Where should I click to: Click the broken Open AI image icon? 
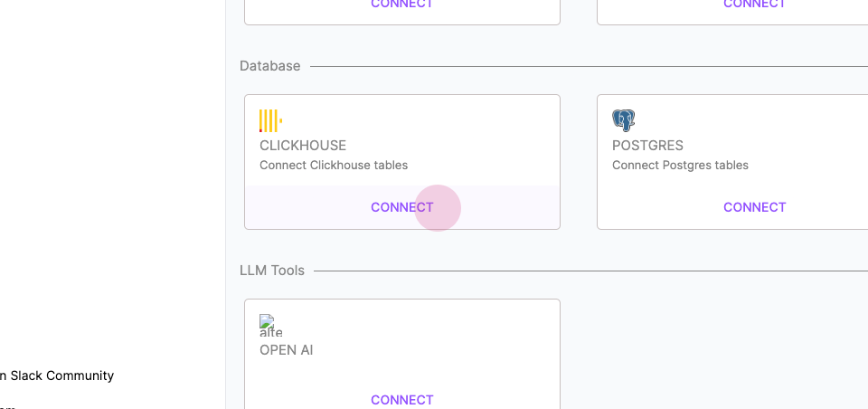click(x=270, y=326)
